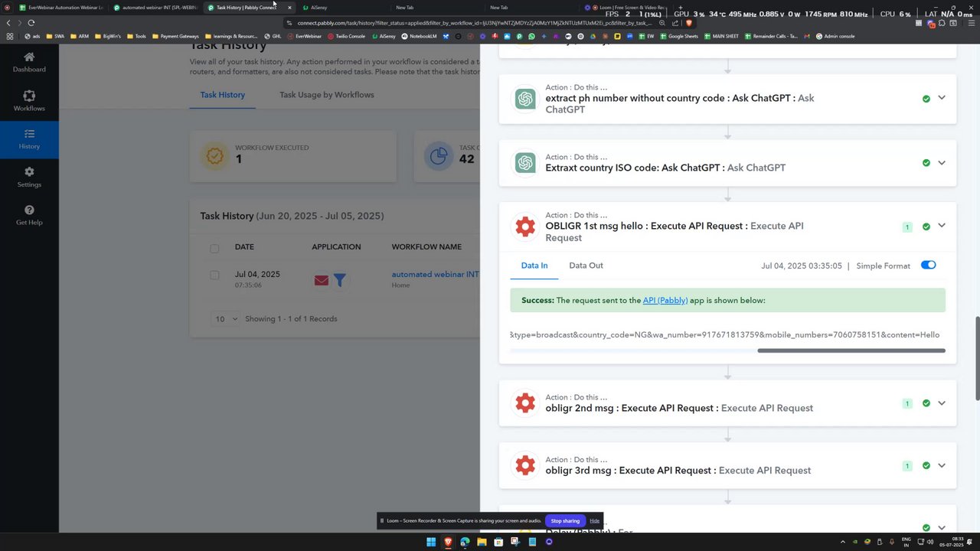This screenshot has height=551, width=980.
Task: Click ChatGPT icon of extract ph number step
Action: (x=525, y=99)
